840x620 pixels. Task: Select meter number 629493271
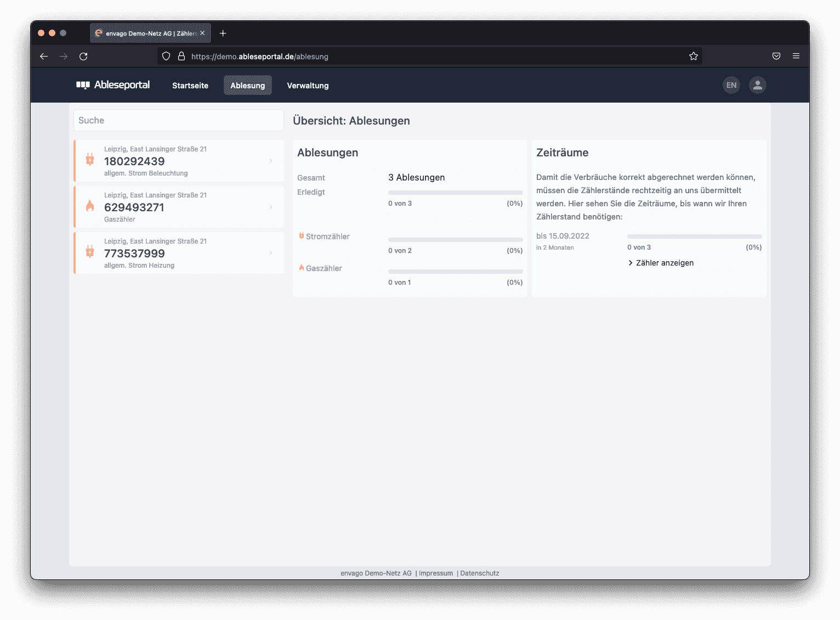click(x=134, y=207)
